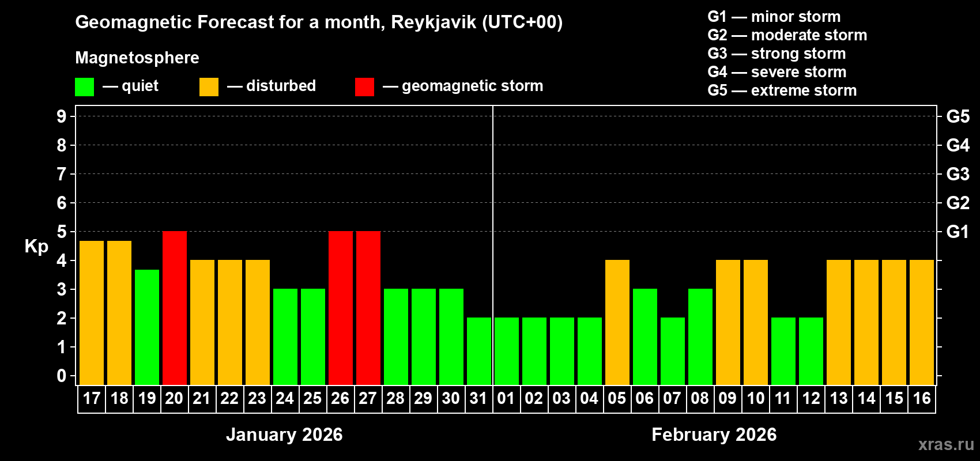Click the 'G3 — strong storm' legend text
980x461 pixels.
777,54
